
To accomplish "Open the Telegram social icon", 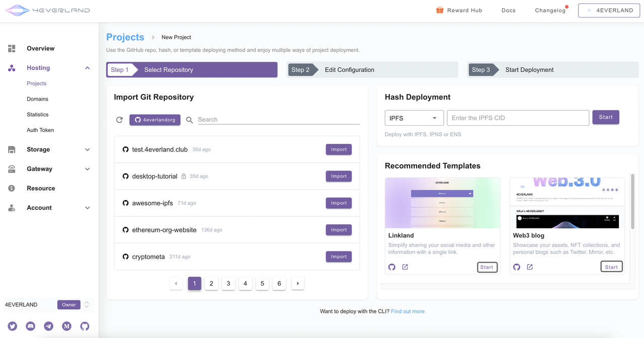I will (49, 326).
